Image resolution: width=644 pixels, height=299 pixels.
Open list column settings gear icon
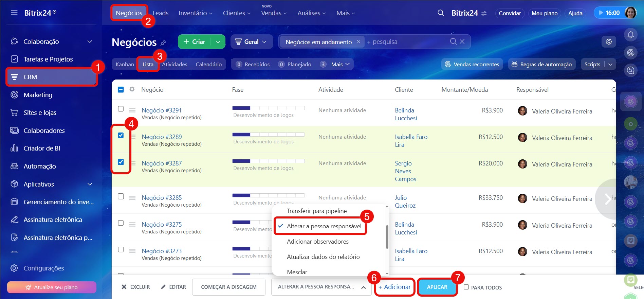(x=132, y=89)
